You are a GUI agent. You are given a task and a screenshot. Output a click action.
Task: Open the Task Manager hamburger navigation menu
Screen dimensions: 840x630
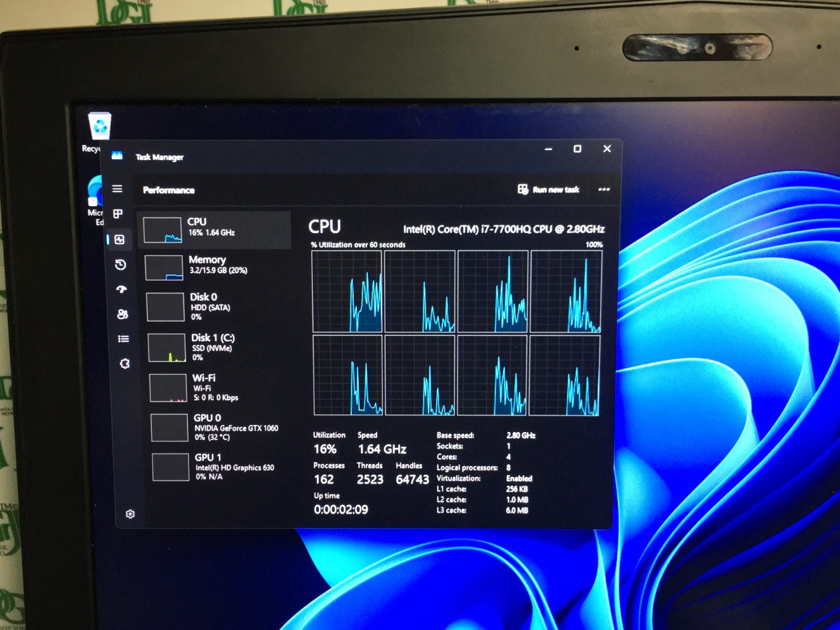[x=117, y=188]
